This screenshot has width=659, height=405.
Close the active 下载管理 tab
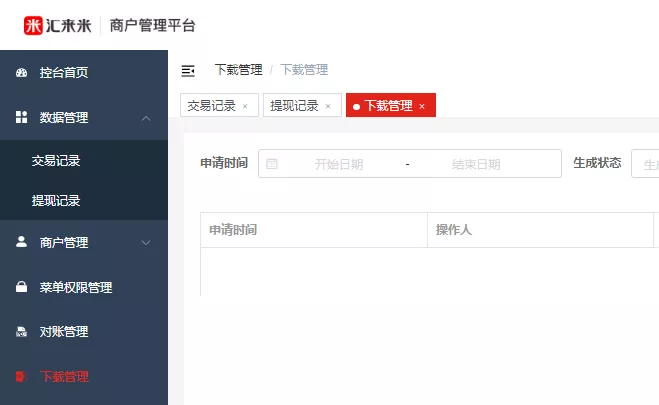coord(422,106)
